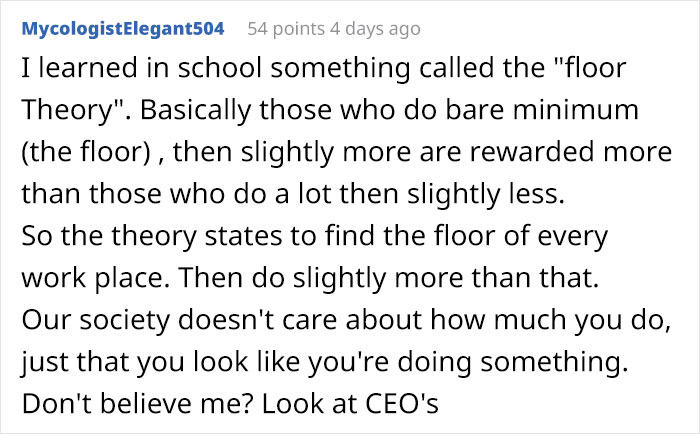Viewport: 700px width, 434px height.
Task: Open MycologistElegant504's user profile
Action: click(x=123, y=29)
